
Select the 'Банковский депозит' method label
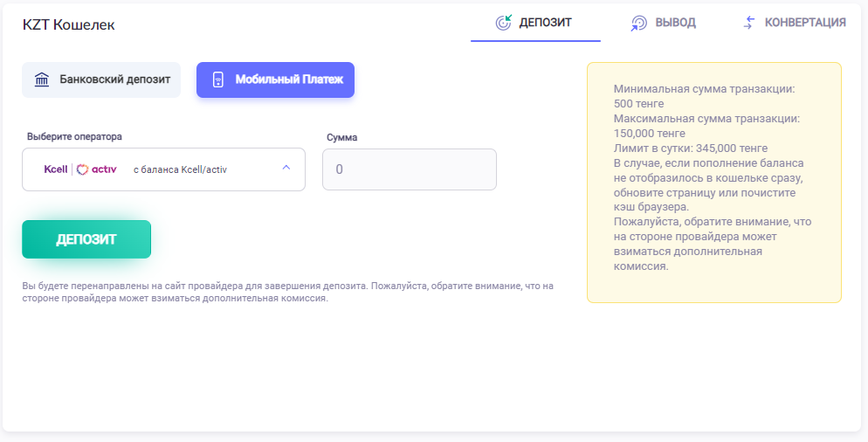(x=115, y=80)
